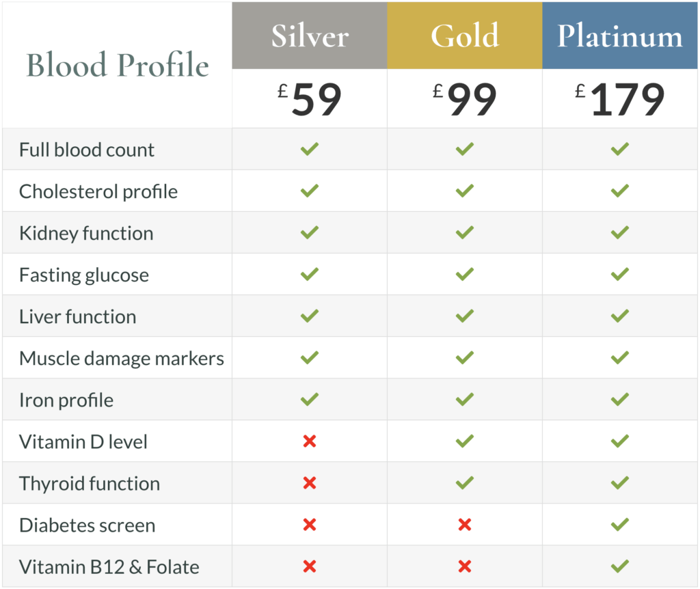Click the Silver column checkmark for Full blood count
The image size is (700, 589).
tap(310, 149)
